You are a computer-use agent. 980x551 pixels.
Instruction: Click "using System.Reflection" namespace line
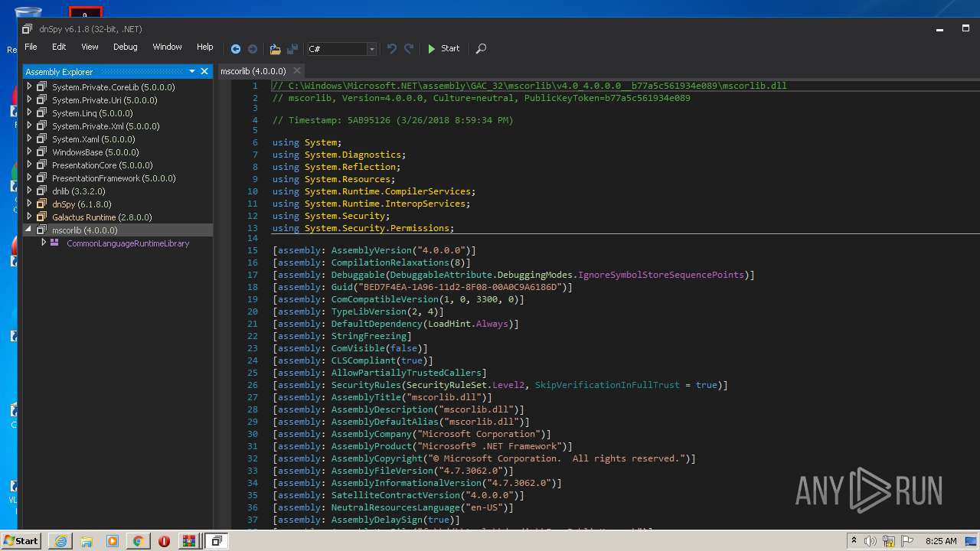(337, 167)
